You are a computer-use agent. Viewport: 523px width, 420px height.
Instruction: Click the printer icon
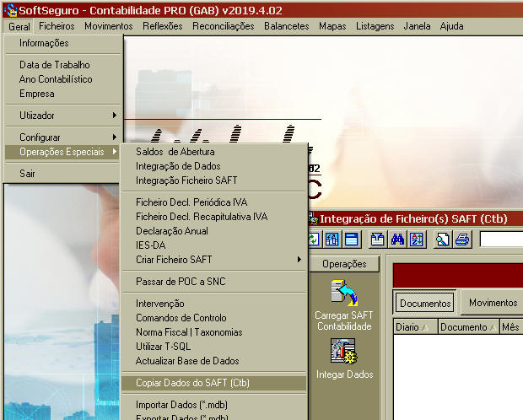462,240
